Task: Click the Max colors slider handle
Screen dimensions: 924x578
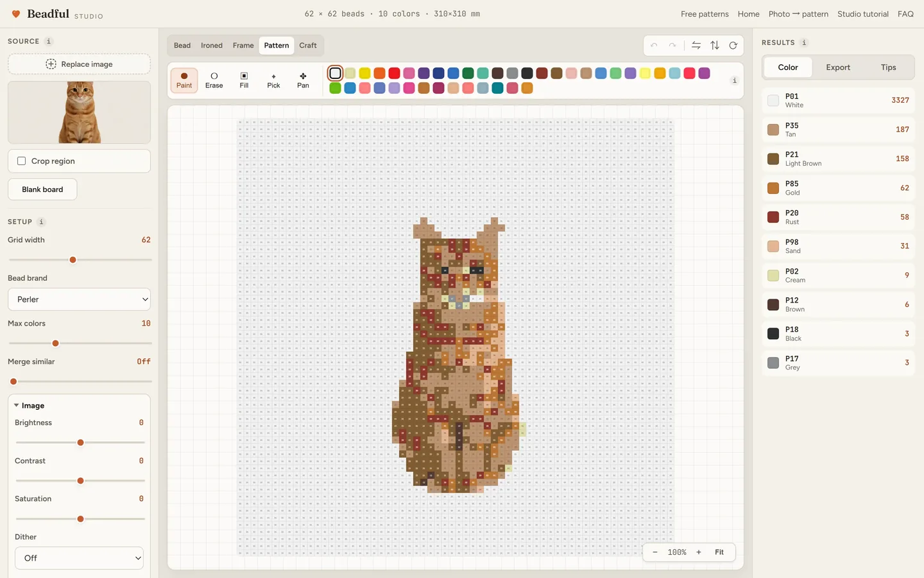Action: (x=55, y=344)
